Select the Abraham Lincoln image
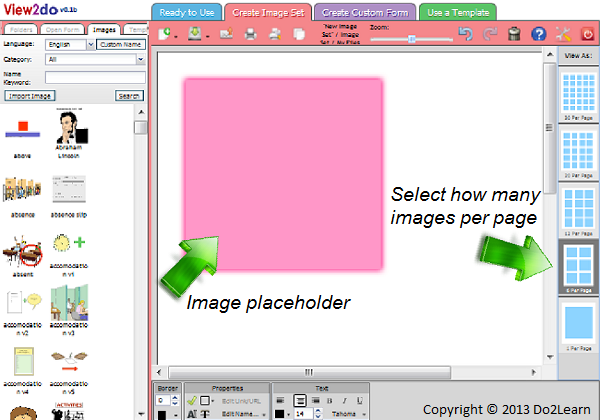 point(69,128)
